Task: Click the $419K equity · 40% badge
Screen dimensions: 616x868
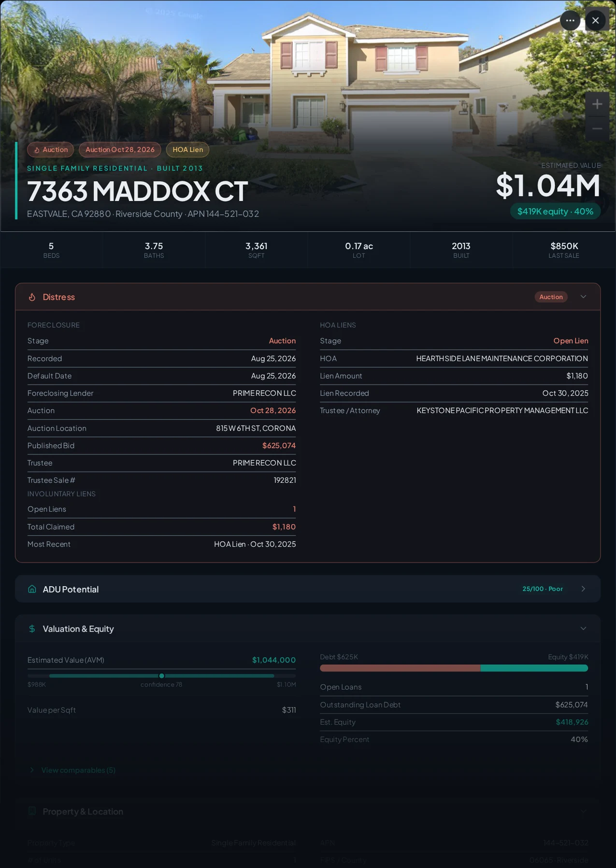Action: point(555,211)
